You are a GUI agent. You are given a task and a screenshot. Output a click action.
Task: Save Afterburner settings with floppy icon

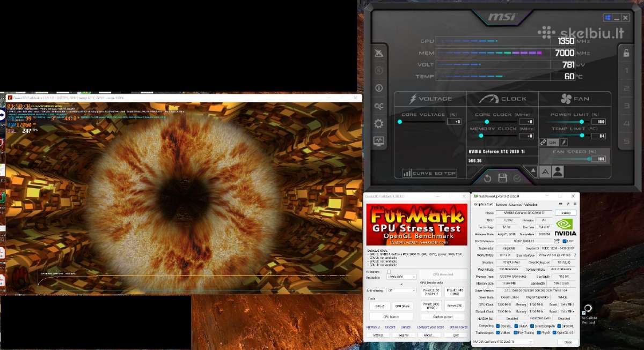[503, 178]
